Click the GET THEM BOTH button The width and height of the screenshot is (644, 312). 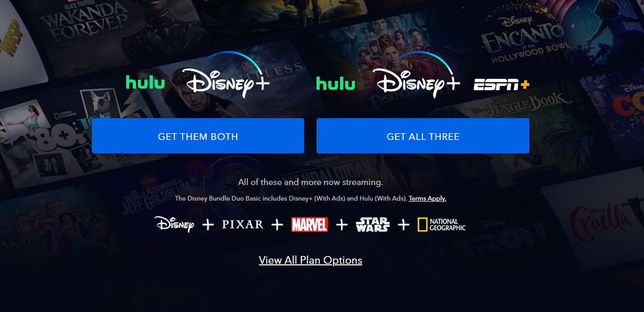[198, 136]
